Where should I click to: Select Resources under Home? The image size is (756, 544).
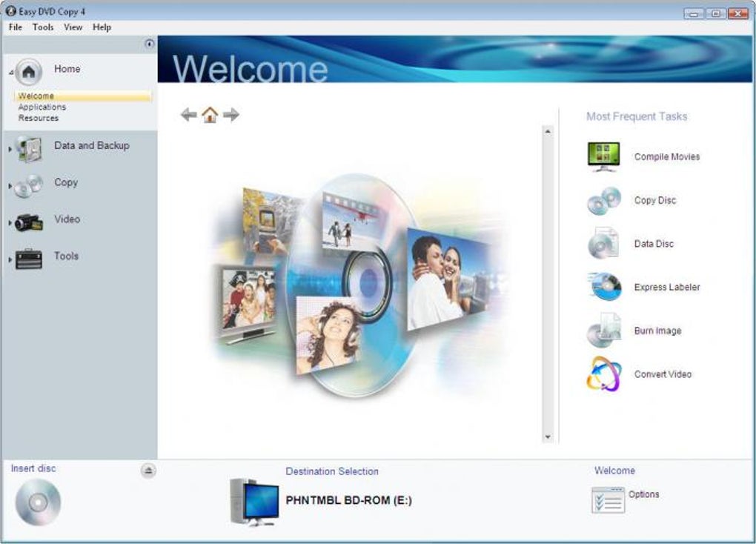(x=39, y=118)
